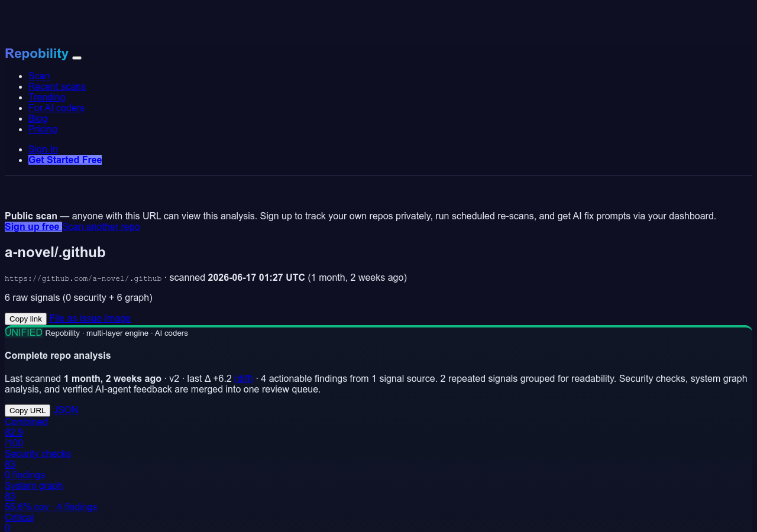Open the File as issue link
The width and height of the screenshot is (757, 532).
pos(76,318)
